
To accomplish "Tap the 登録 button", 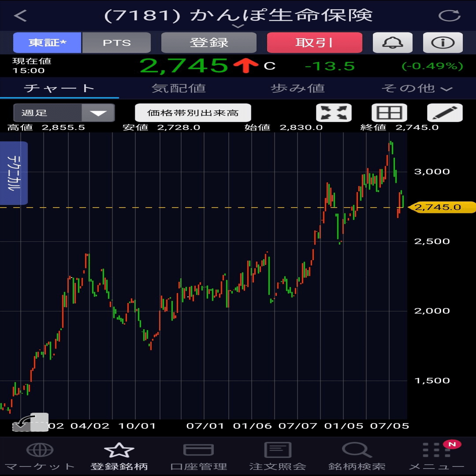I will click(x=209, y=42).
